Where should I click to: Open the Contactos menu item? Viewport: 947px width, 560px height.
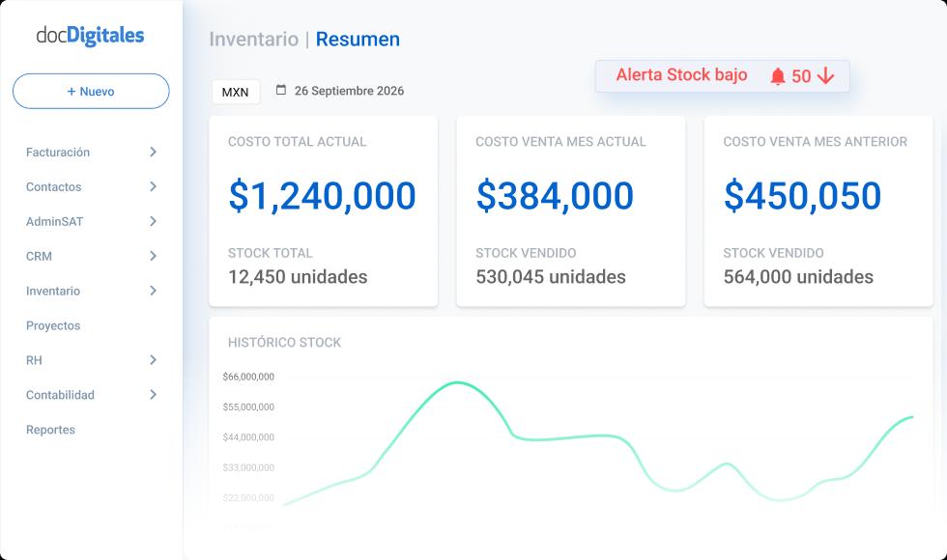point(54,187)
